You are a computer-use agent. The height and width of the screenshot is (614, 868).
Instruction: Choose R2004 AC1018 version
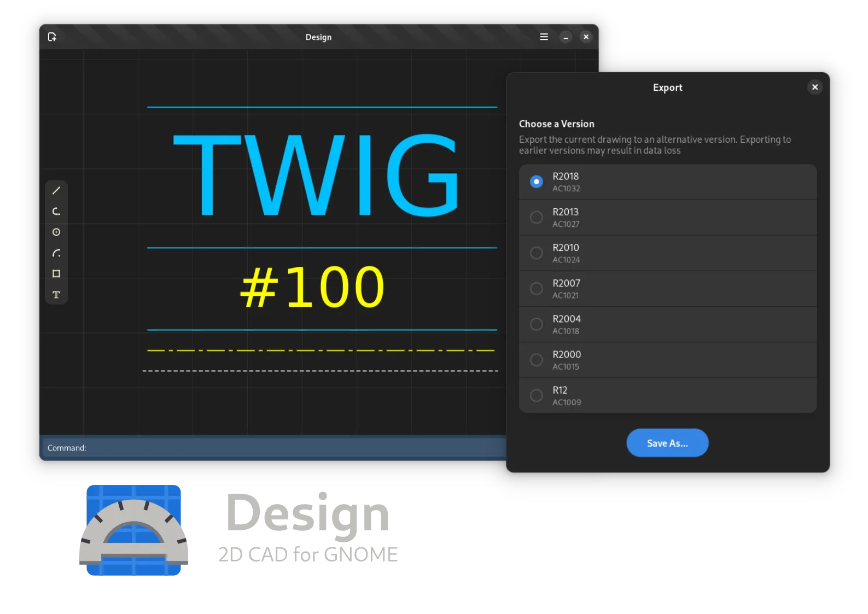click(x=667, y=324)
